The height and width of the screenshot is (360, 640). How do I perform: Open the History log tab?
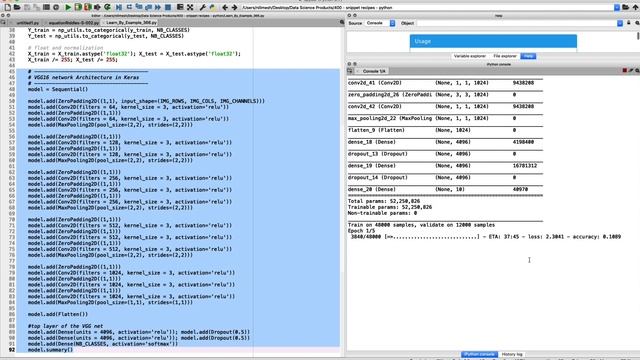coord(512,354)
